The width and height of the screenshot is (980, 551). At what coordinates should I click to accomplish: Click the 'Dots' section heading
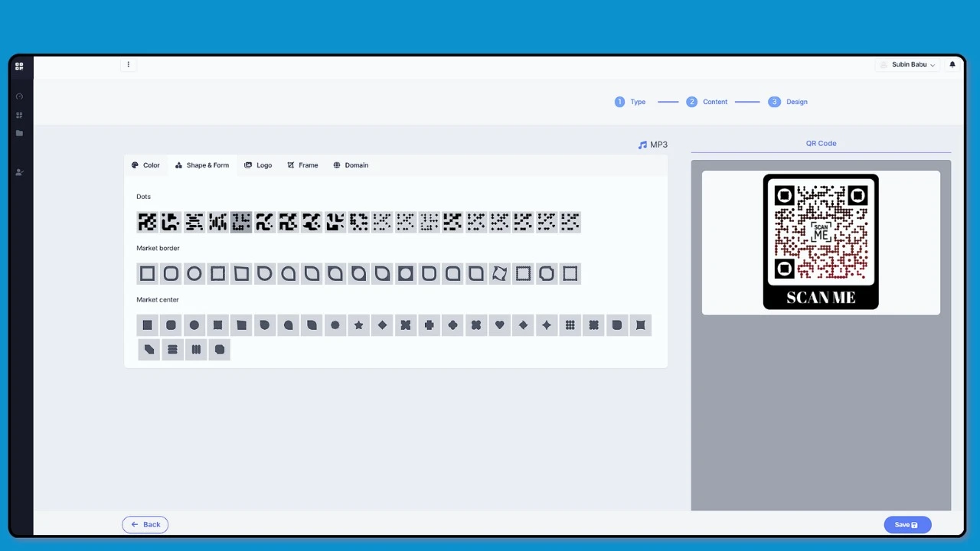point(144,197)
